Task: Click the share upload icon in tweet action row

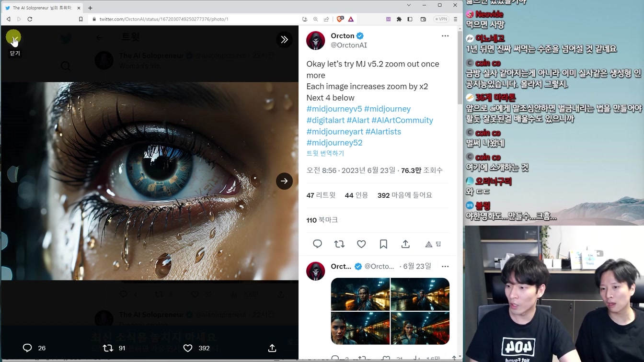Action: point(405,244)
